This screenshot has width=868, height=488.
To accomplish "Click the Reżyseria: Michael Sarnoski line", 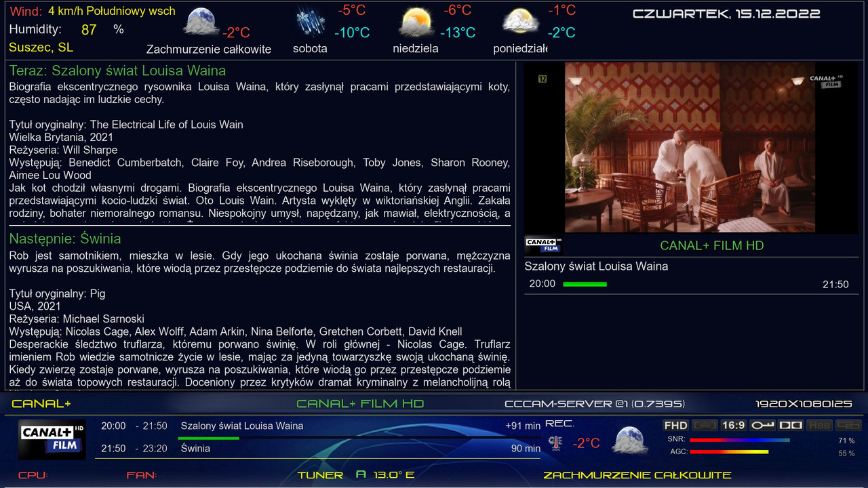I will (x=77, y=319).
